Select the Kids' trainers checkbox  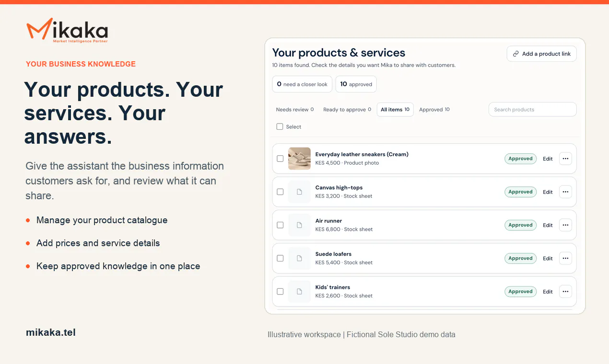pyautogui.click(x=280, y=291)
